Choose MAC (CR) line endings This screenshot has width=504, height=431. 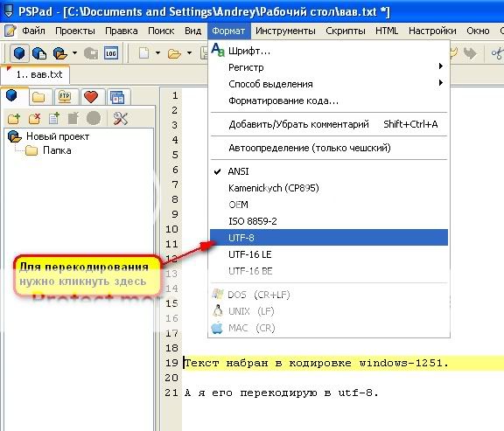click(x=328, y=328)
